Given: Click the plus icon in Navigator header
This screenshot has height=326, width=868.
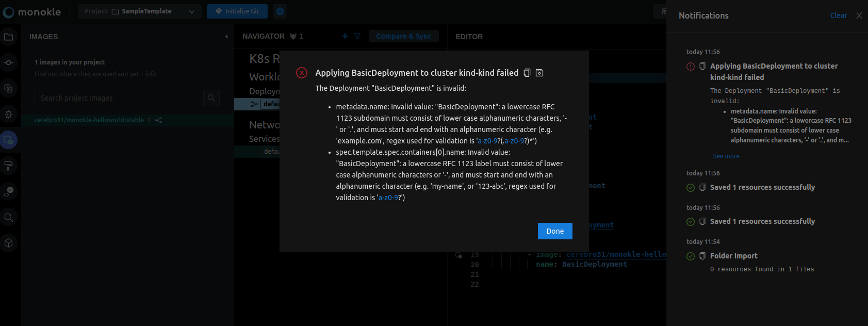Looking at the screenshot, I should [345, 36].
